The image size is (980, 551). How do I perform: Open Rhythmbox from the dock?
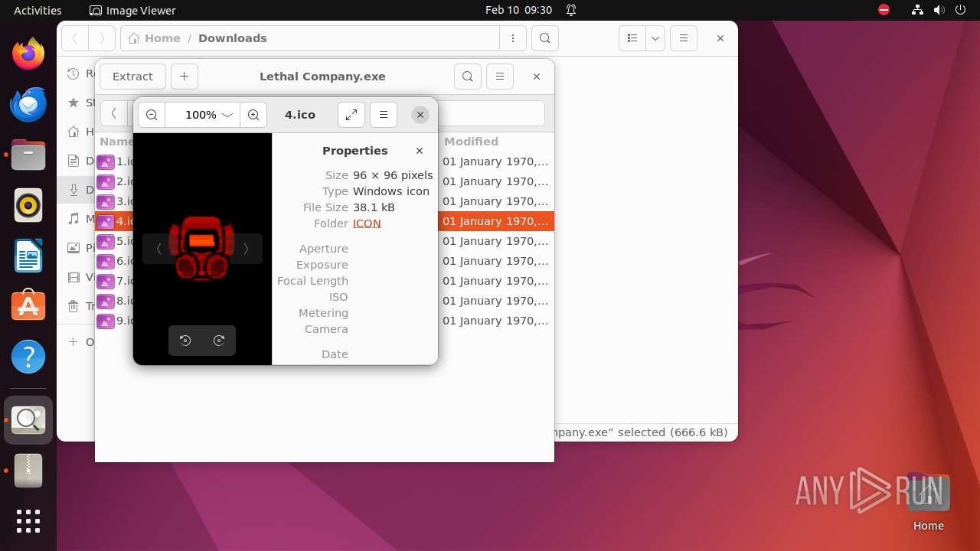[x=28, y=206]
